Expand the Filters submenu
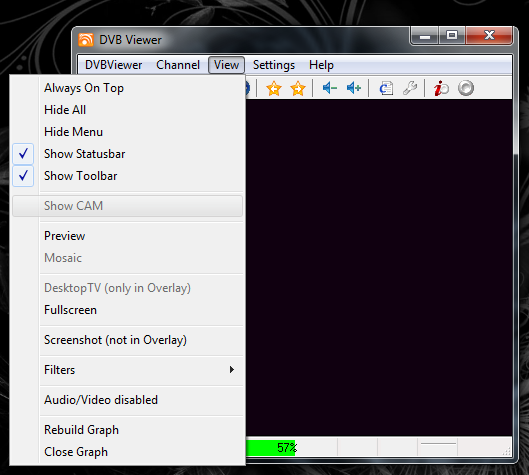The height and width of the screenshot is (475, 529). click(128, 370)
